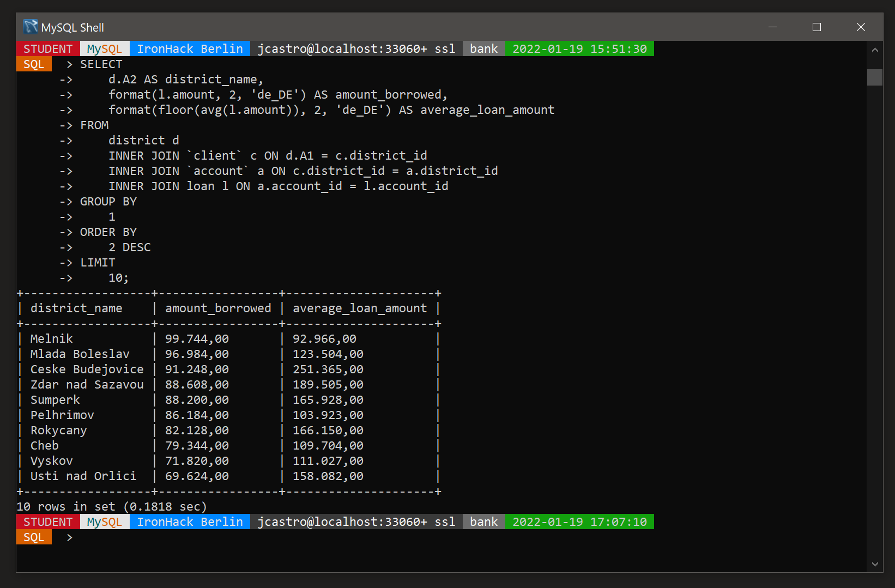This screenshot has height=588, width=895.
Task: Click the SQL badge on the bottom prompt
Action: click(33, 537)
